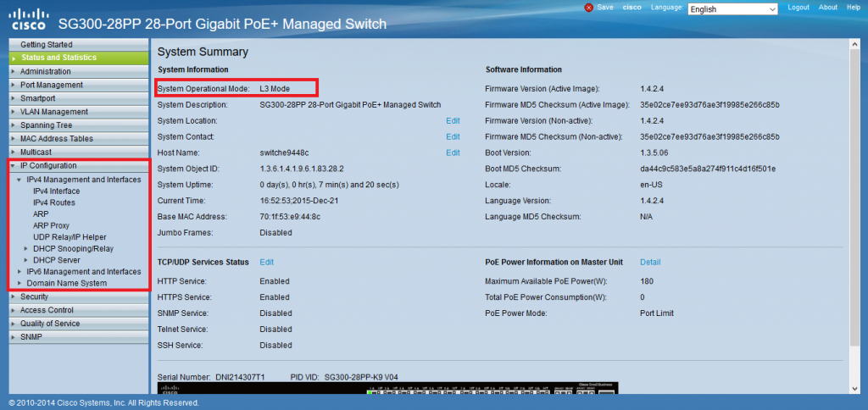Click Maximum Available PoE Power value 180
This screenshot has width=868, height=410.
[647, 281]
